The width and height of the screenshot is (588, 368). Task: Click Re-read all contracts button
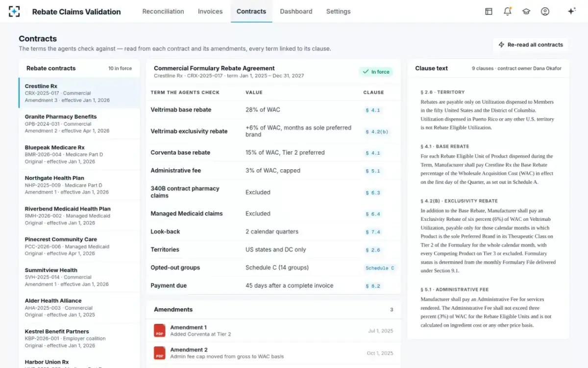tap(531, 45)
